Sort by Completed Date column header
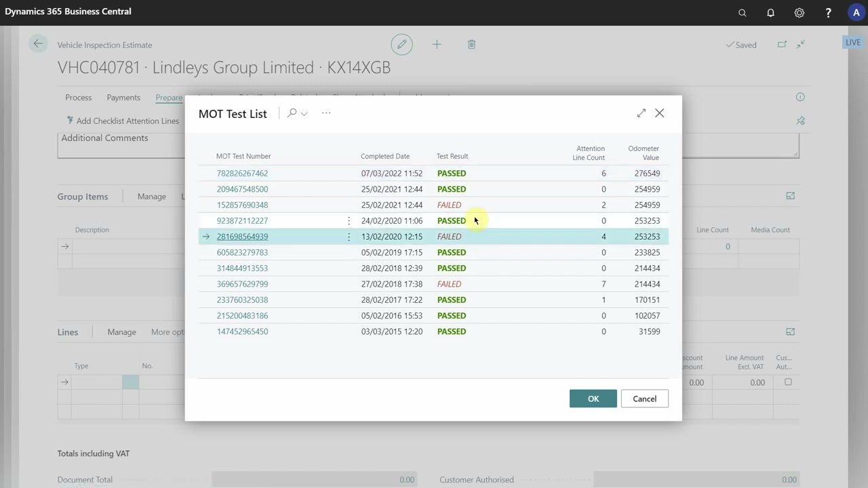Image resolution: width=868 pixels, height=488 pixels. click(385, 156)
